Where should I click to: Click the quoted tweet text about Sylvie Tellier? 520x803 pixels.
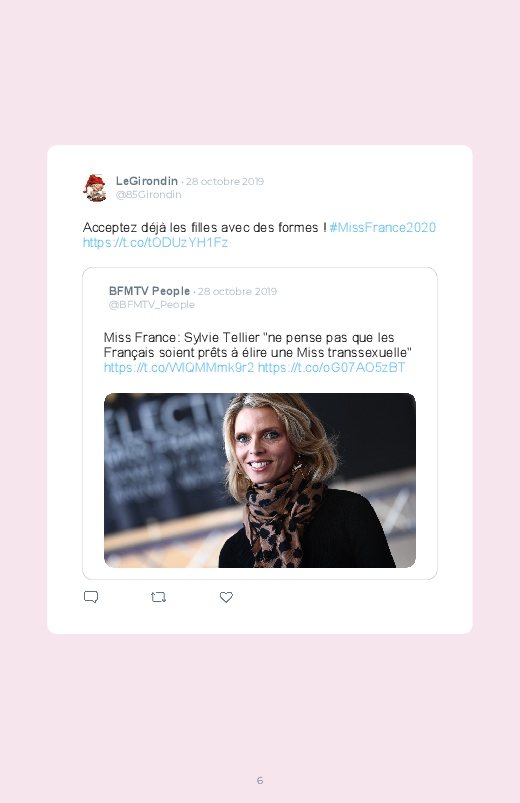pyautogui.click(x=258, y=345)
